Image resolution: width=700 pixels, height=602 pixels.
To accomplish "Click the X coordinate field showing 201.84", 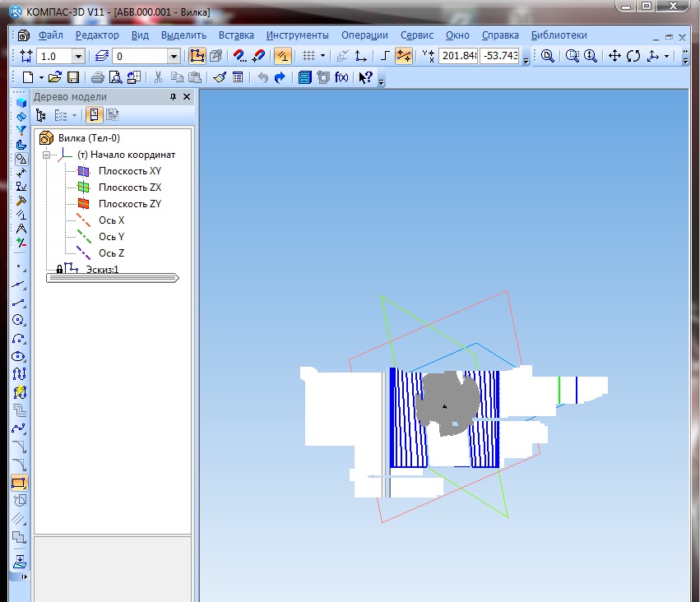I will click(458, 56).
